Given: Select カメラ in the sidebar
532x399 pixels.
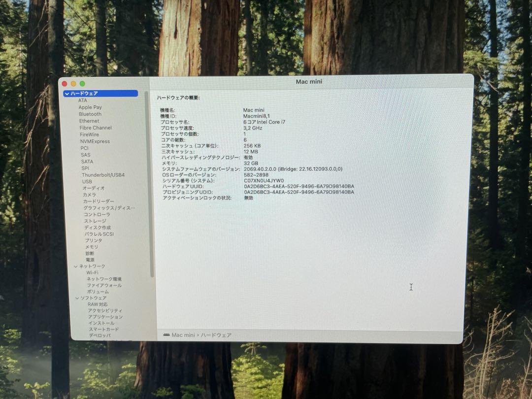Looking at the screenshot, I should [90, 195].
